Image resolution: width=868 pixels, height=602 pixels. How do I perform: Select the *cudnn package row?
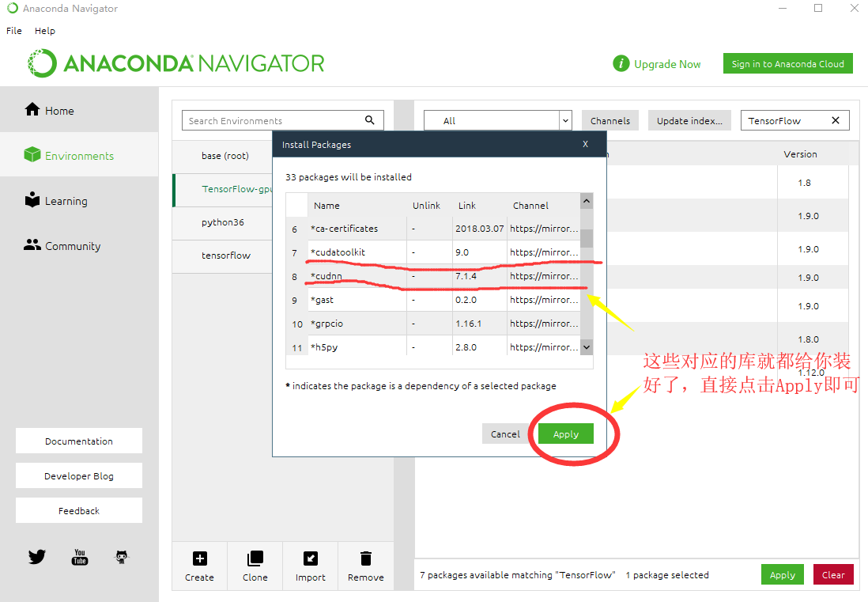[433, 276]
